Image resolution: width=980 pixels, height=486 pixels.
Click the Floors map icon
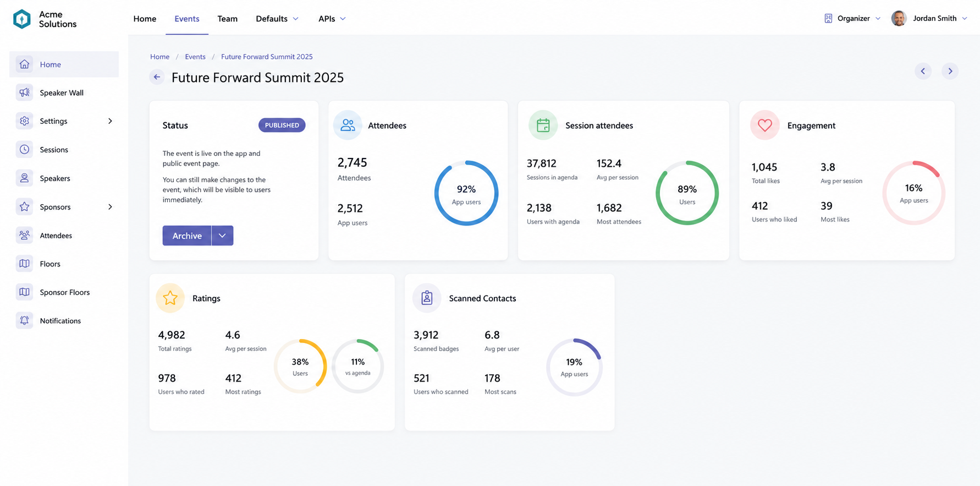(x=24, y=264)
